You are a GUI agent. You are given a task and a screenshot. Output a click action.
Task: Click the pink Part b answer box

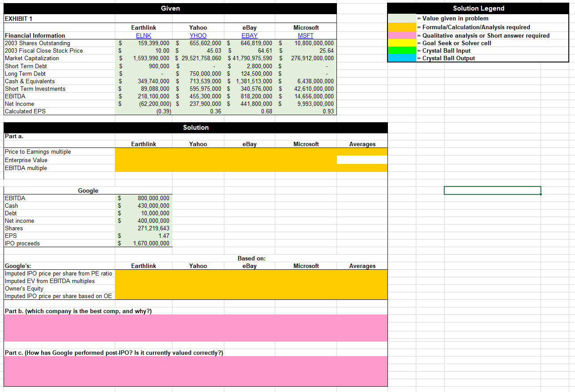tap(196, 328)
